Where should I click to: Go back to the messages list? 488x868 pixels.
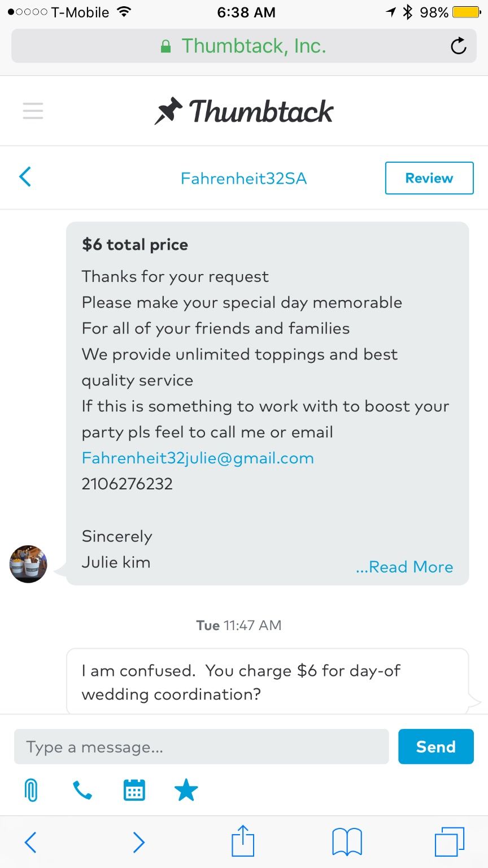(x=25, y=177)
